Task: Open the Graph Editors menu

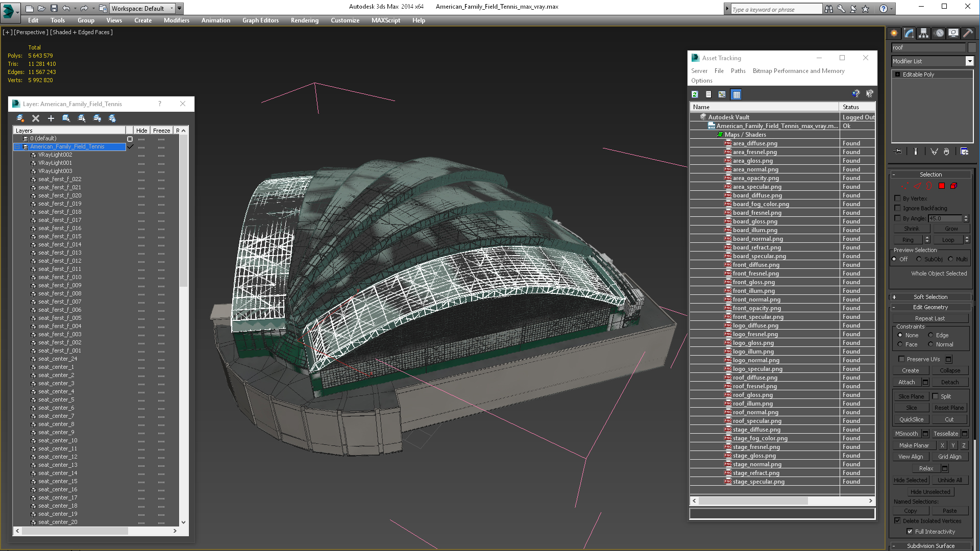Action: click(x=260, y=20)
